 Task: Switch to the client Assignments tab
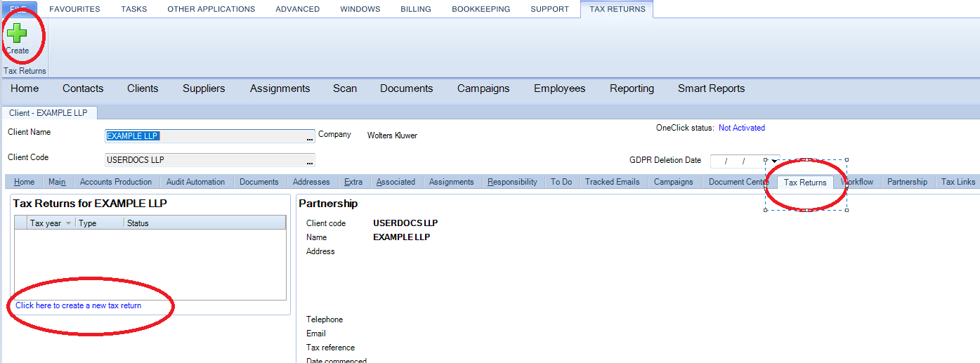pyautogui.click(x=452, y=182)
